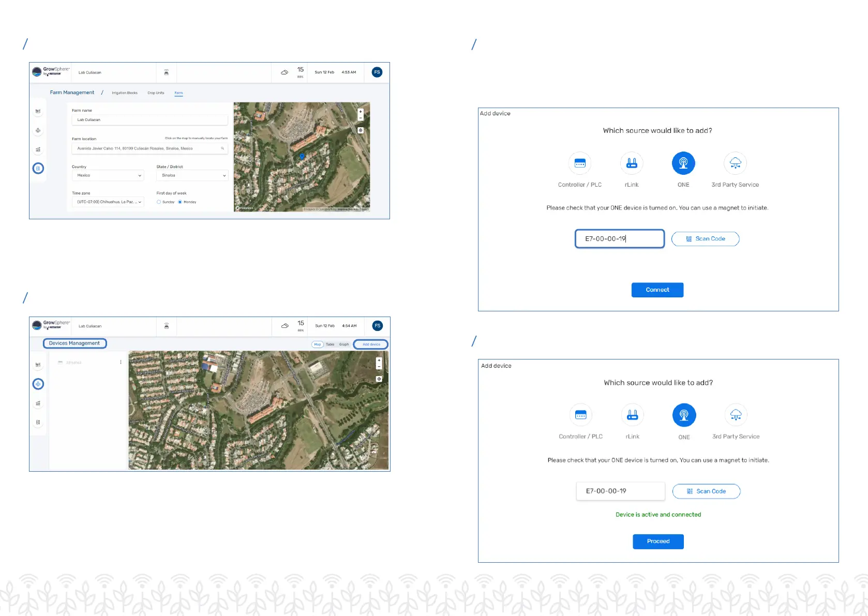Switch to the Crop Units tab
The image size is (868, 616).
[x=156, y=93]
